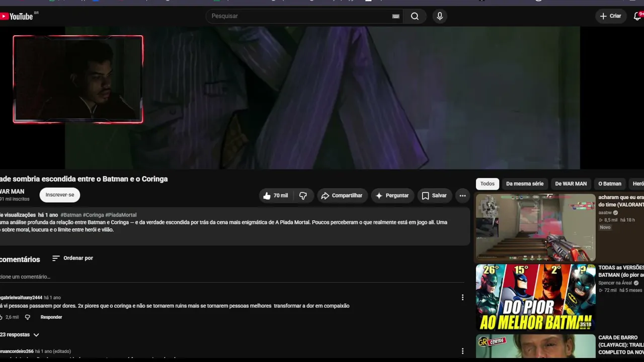Open the Ordenar por sort menu
This screenshot has width=644, height=362.
tap(72, 258)
